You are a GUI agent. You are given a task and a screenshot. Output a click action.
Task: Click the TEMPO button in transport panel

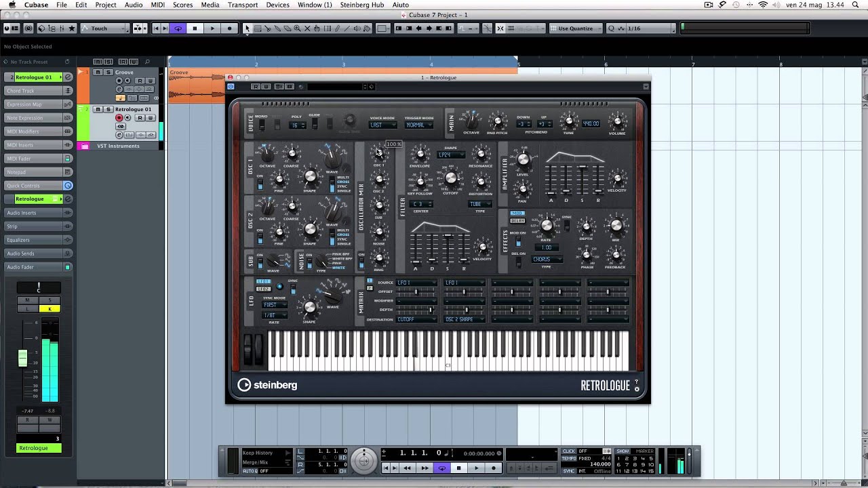coord(569,458)
